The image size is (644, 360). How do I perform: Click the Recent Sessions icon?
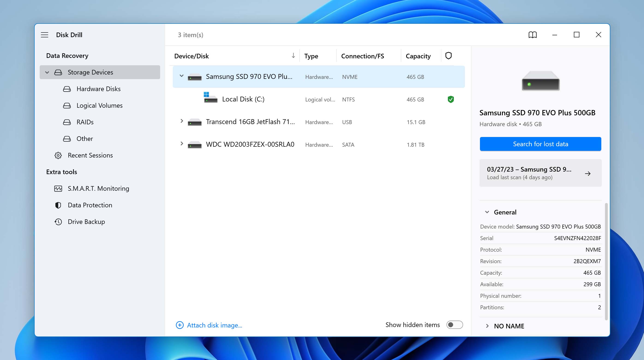point(58,155)
